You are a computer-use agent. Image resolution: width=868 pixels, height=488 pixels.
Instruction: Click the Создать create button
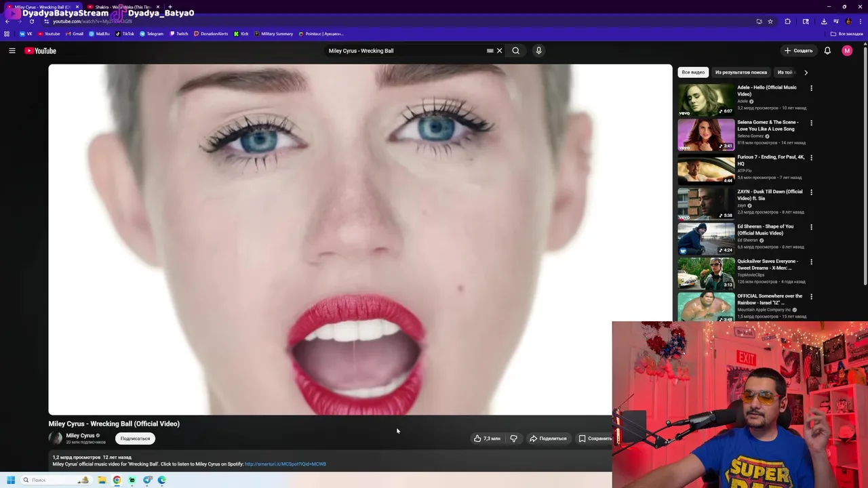tap(798, 51)
